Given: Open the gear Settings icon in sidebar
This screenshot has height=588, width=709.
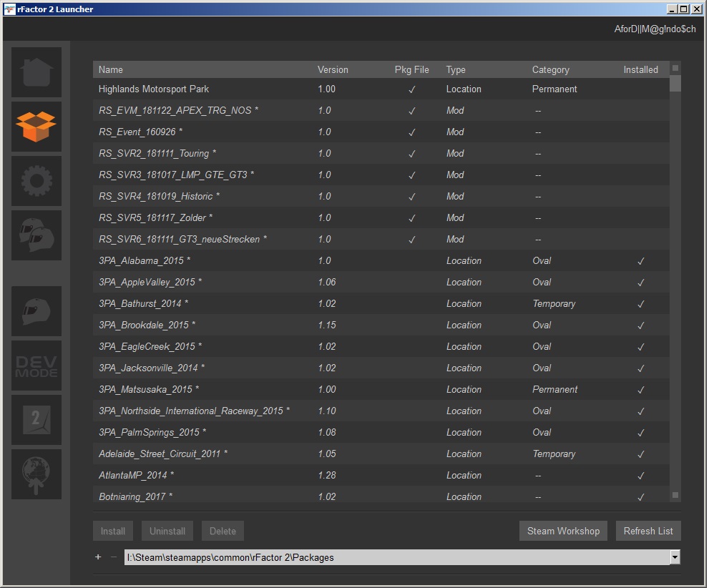Looking at the screenshot, I should pyautogui.click(x=36, y=181).
